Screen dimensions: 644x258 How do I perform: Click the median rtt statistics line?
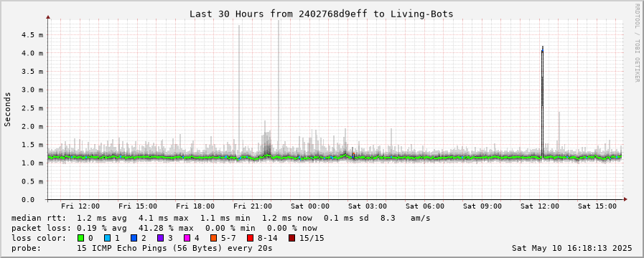[221, 218]
